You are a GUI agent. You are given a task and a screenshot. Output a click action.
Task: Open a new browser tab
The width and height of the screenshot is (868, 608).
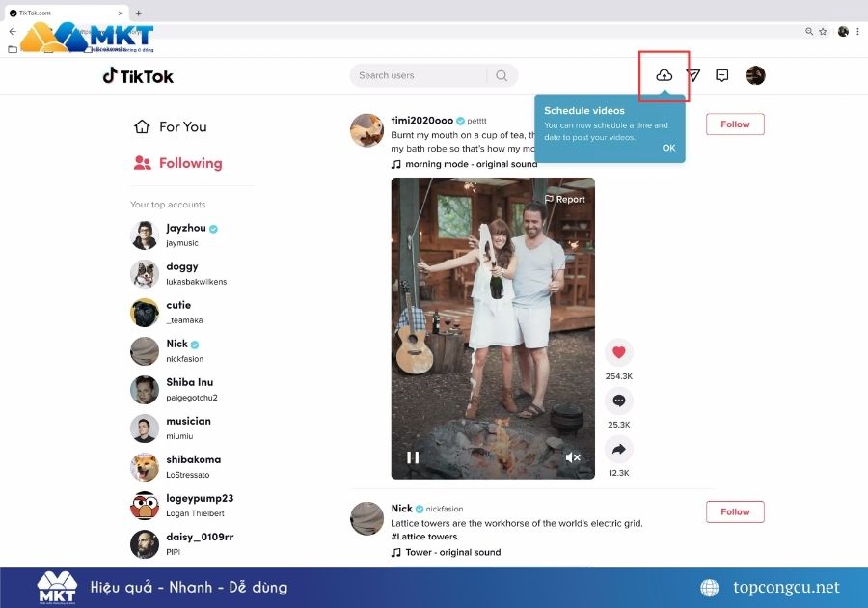click(138, 13)
